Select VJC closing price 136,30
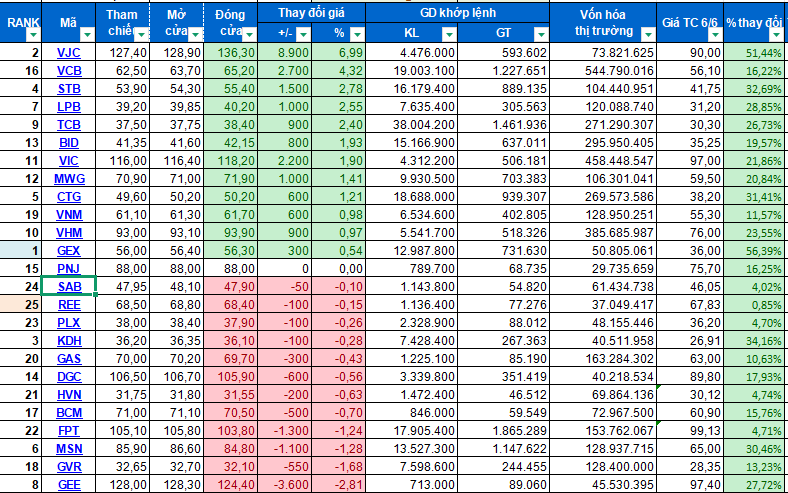Image resolution: width=788 pixels, height=493 pixels. click(x=231, y=53)
